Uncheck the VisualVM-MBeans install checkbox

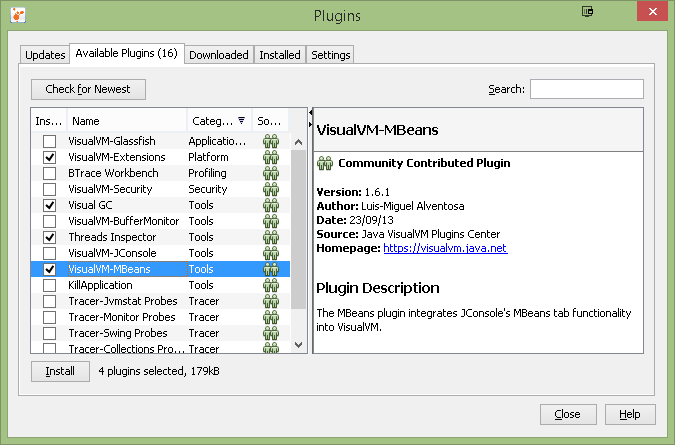pyautogui.click(x=50, y=269)
